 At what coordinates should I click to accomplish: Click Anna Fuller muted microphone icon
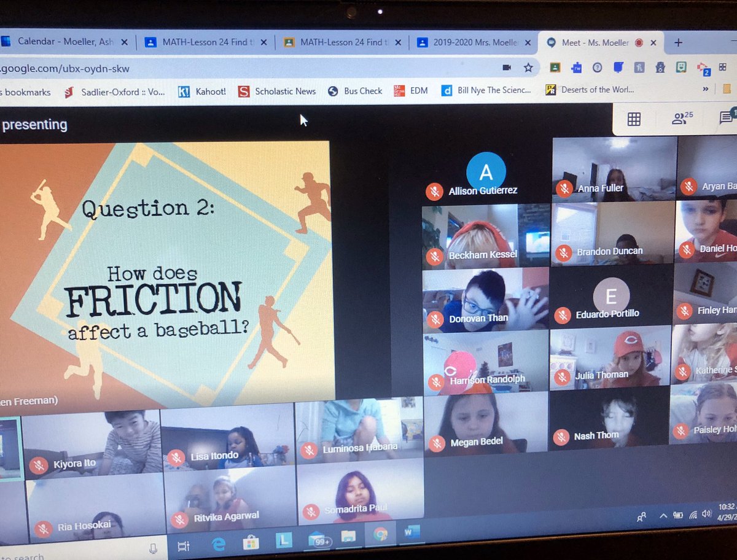(x=564, y=188)
